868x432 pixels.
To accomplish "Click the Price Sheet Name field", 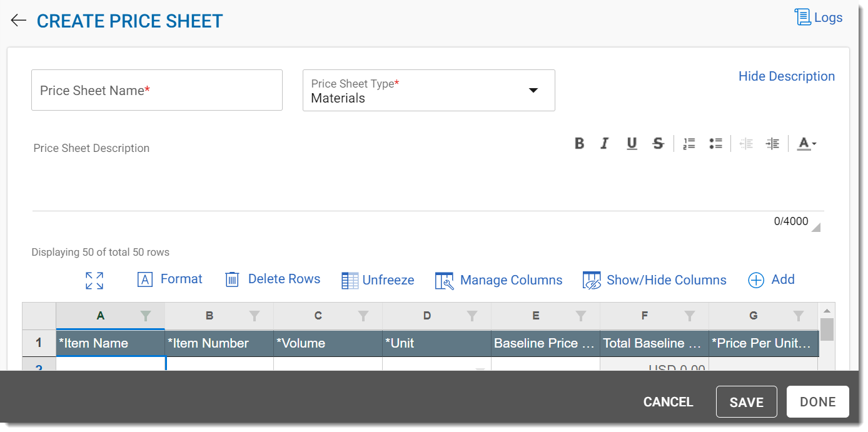I will coord(156,91).
